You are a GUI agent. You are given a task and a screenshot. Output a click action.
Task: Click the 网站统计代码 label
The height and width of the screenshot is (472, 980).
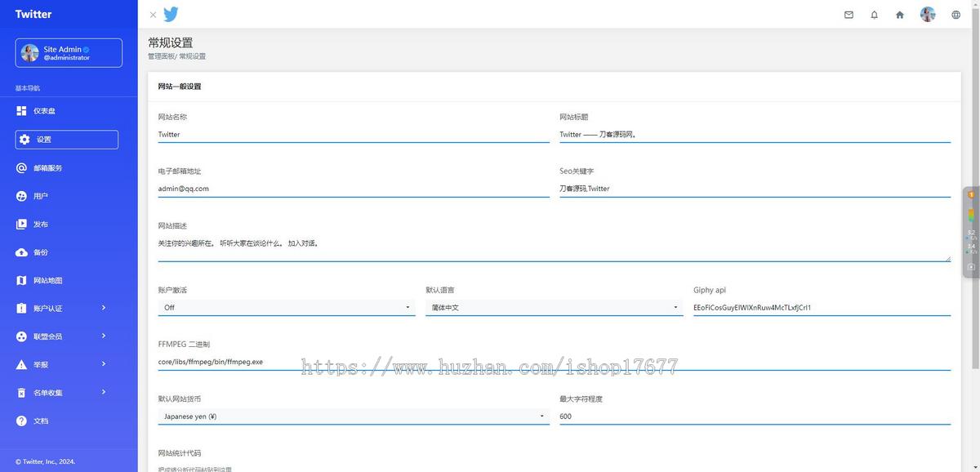coord(179,453)
